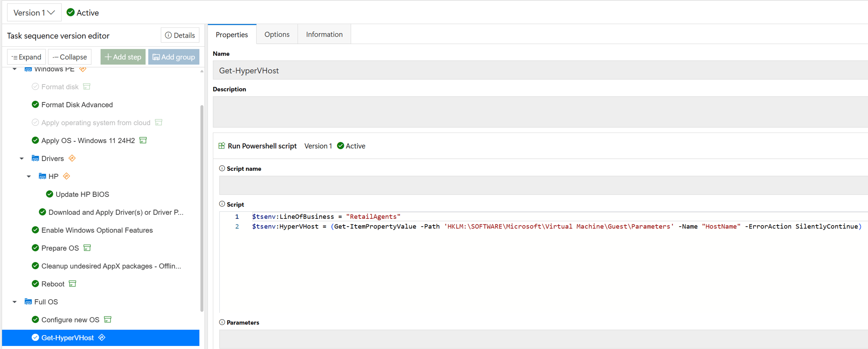The image size is (868, 349).
Task: Toggle the Update HP BIOS status check
Action: [x=49, y=194]
